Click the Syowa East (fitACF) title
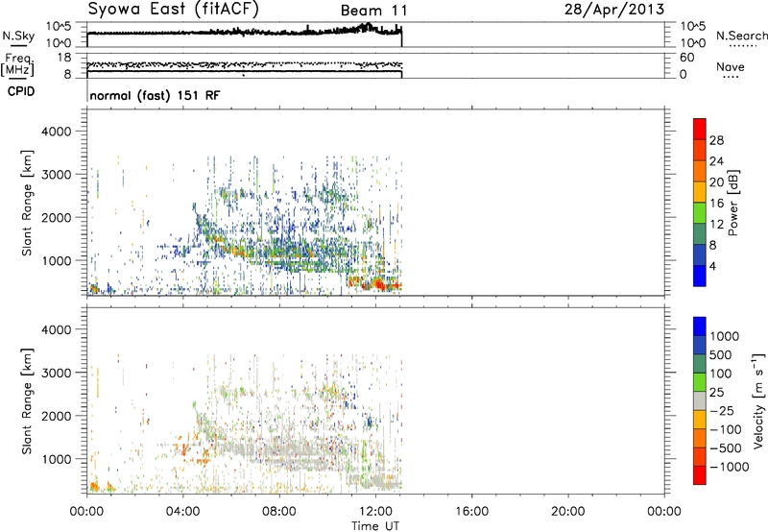The image size is (768, 532). [x=173, y=10]
